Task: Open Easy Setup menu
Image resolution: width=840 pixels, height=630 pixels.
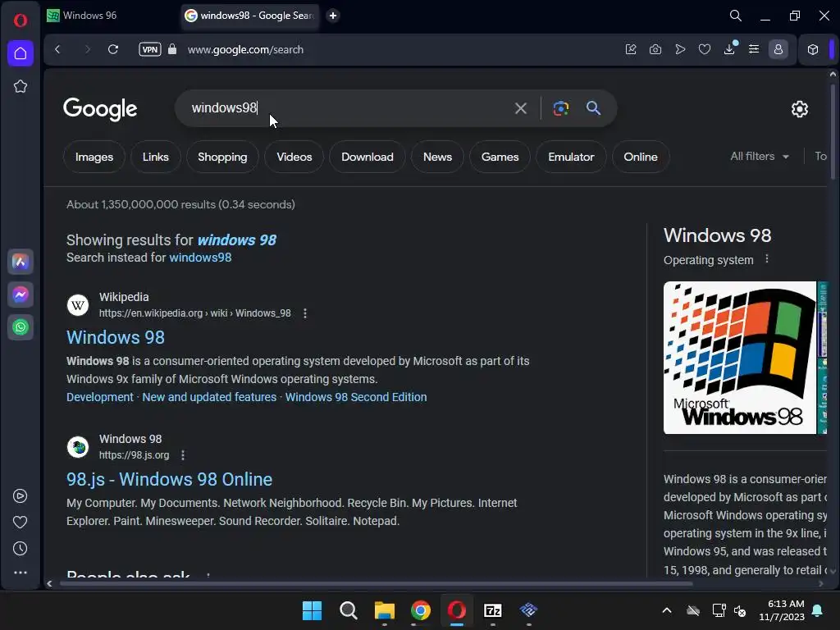Action: (754, 49)
